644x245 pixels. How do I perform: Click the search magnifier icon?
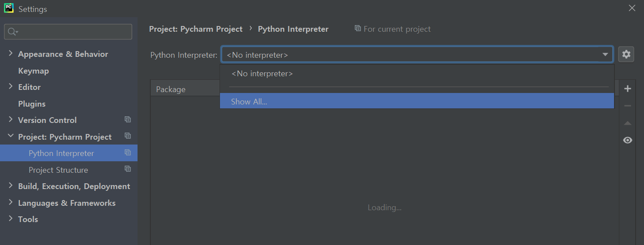tap(12, 32)
